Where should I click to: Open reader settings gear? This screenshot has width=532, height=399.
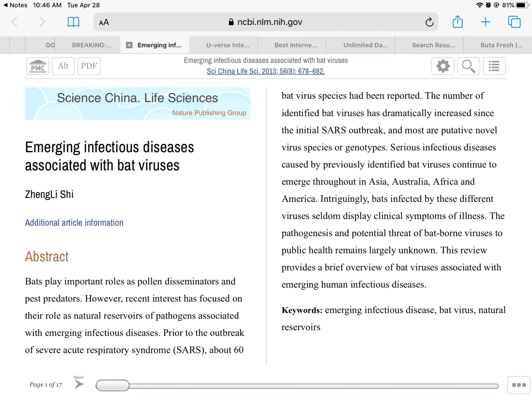point(443,66)
